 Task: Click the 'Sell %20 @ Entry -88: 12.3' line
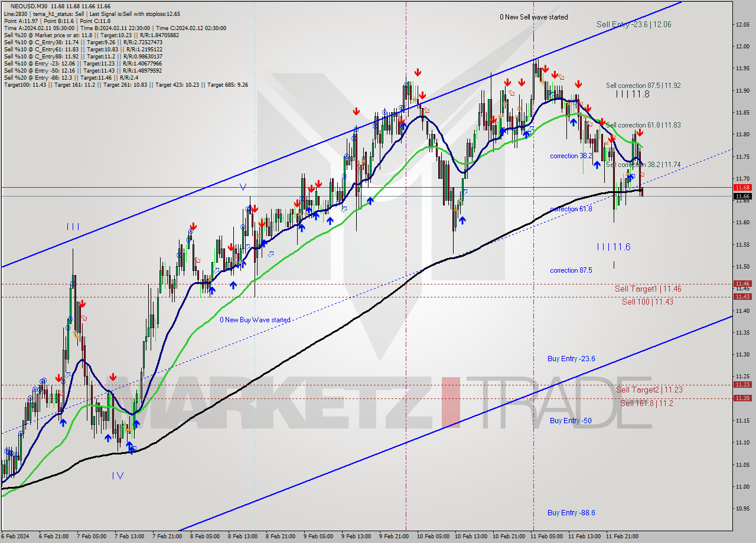click(x=71, y=77)
